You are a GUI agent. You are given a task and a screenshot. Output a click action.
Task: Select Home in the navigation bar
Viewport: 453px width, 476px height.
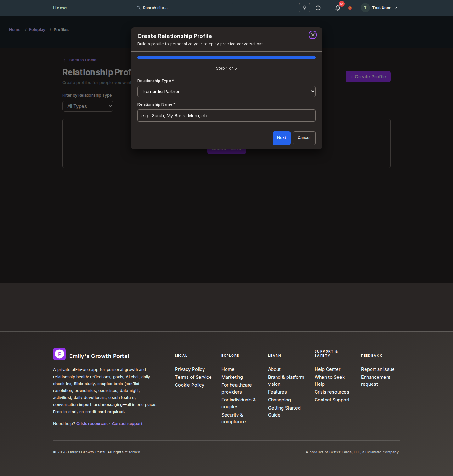click(60, 8)
